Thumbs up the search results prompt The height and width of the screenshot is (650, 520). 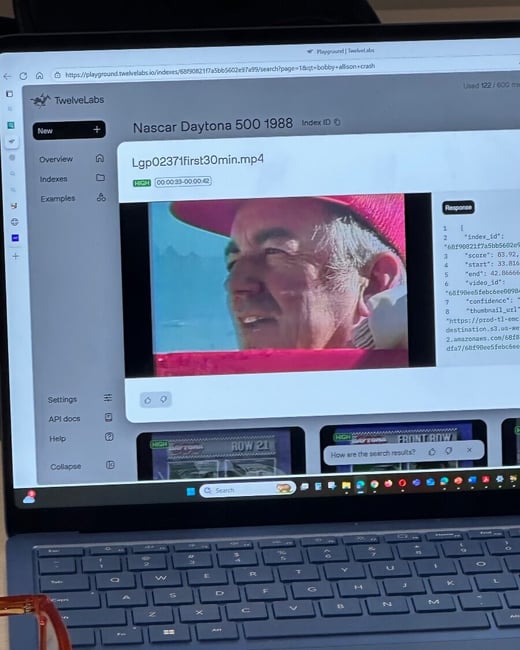(x=432, y=451)
